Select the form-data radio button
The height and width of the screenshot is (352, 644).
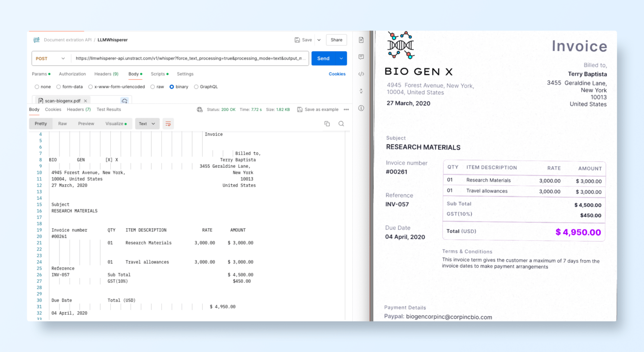pos(59,87)
